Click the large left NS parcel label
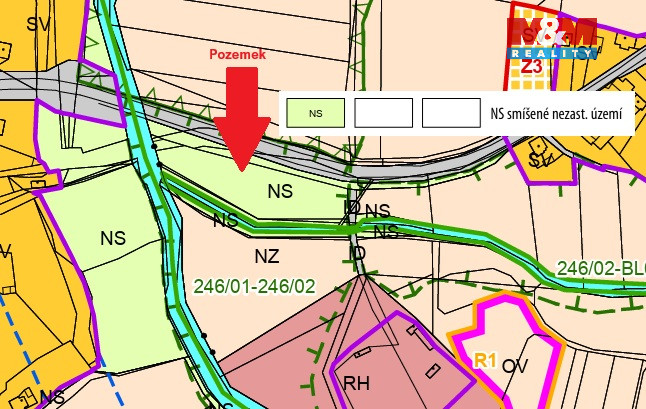646x409 pixels. (113, 238)
